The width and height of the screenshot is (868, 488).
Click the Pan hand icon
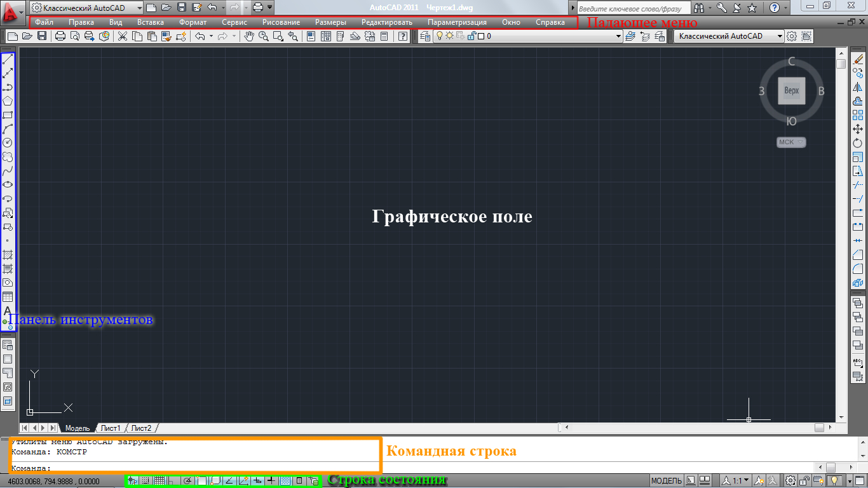click(x=249, y=36)
